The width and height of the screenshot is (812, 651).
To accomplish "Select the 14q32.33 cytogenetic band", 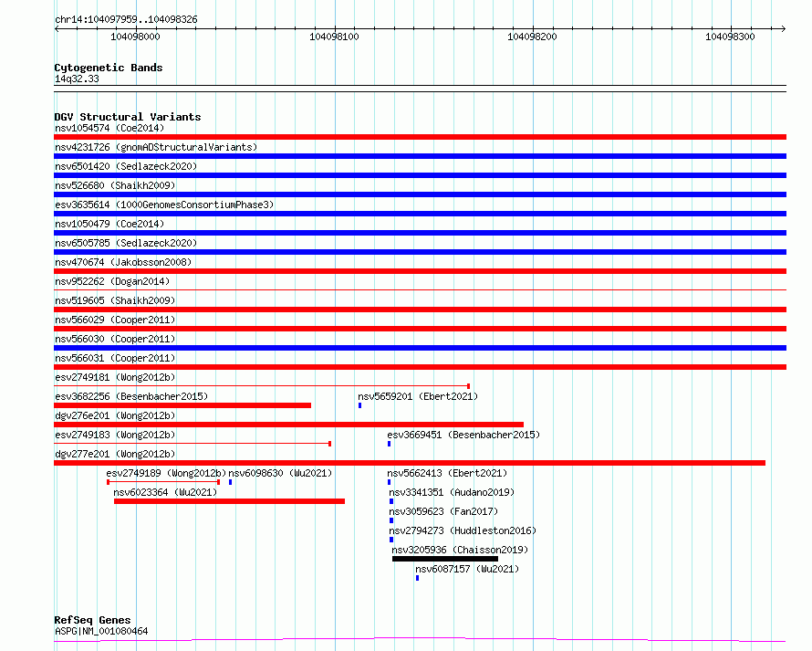I will coord(77,79).
